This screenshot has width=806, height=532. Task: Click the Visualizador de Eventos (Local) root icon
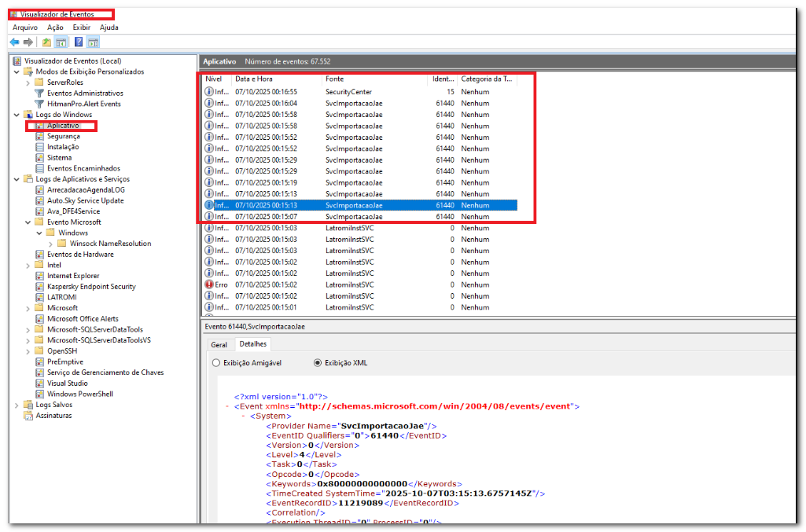[17, 61]
